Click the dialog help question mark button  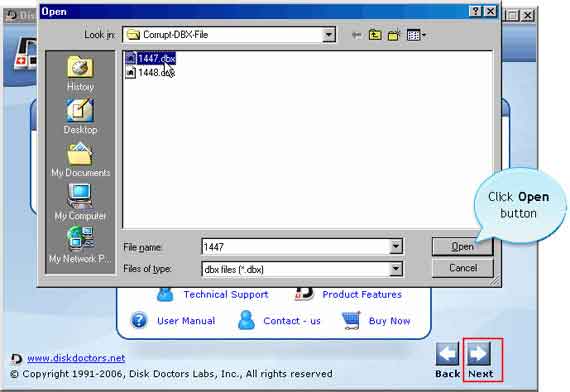coord(476,12)
